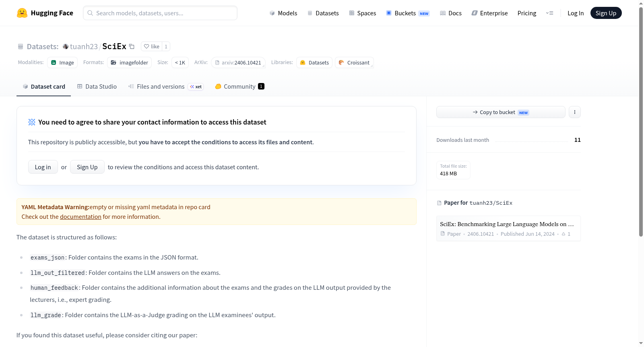Click the page vertical scrollbar

coord(641,121)
